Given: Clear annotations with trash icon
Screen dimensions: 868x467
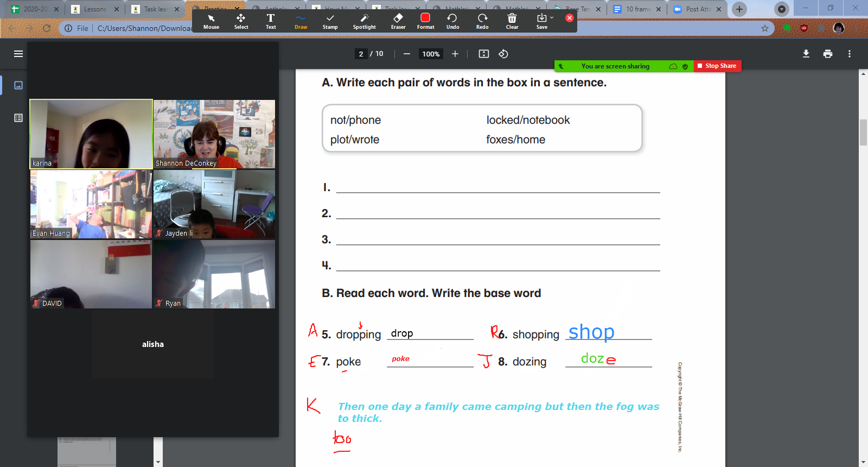Looking at the screenshot, I should (x=512, y=22).
